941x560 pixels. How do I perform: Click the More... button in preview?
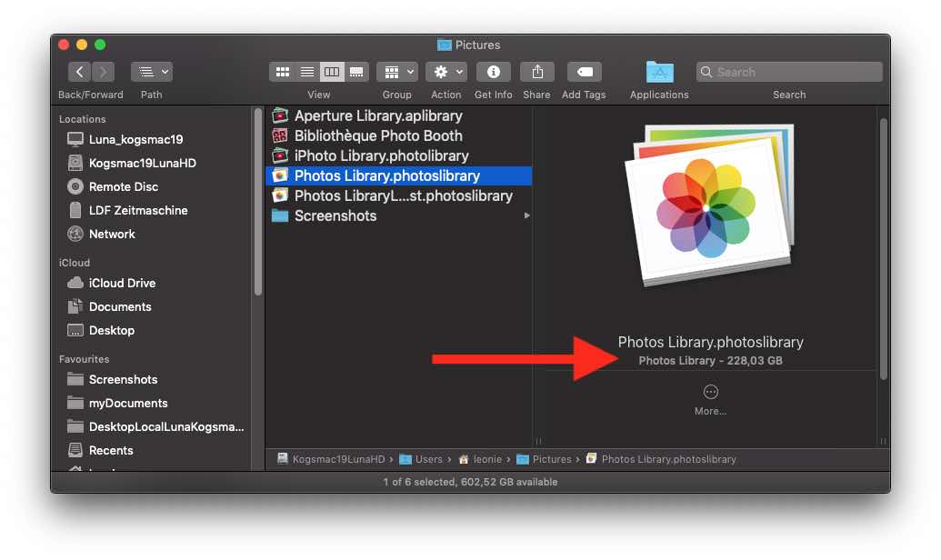[x=711, y=400]
